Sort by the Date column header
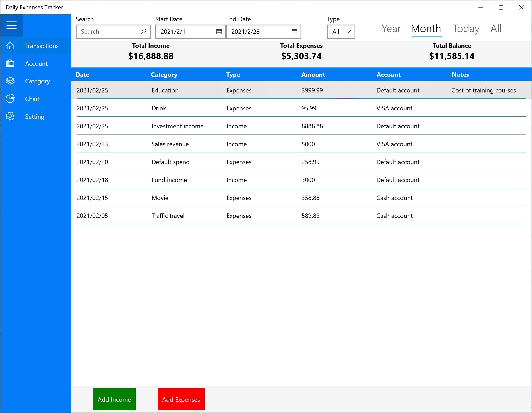This screenshot has height=413, width=532. (82, 75)
